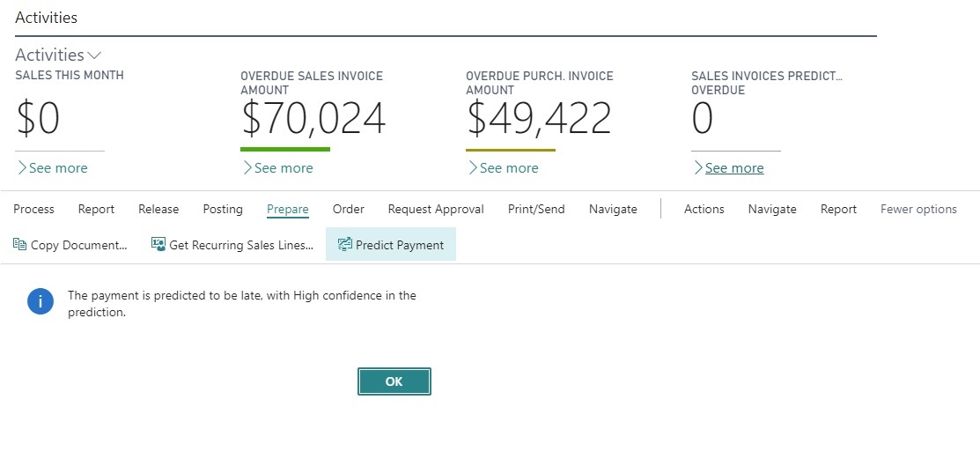Open the Release menu

tap(158, 209)
